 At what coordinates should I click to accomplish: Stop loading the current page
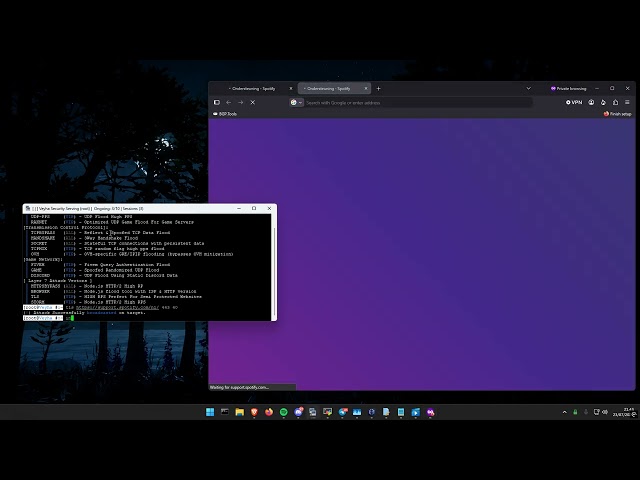(253, 102)
